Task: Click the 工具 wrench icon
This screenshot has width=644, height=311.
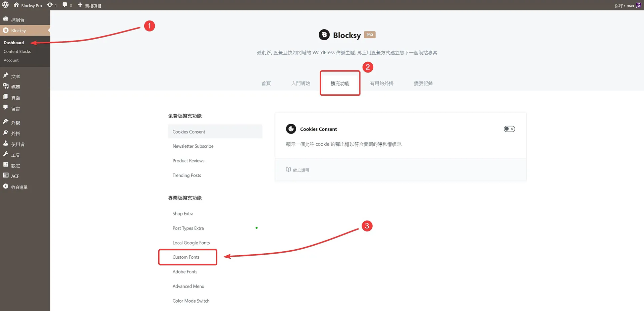Action: point(6,154)
